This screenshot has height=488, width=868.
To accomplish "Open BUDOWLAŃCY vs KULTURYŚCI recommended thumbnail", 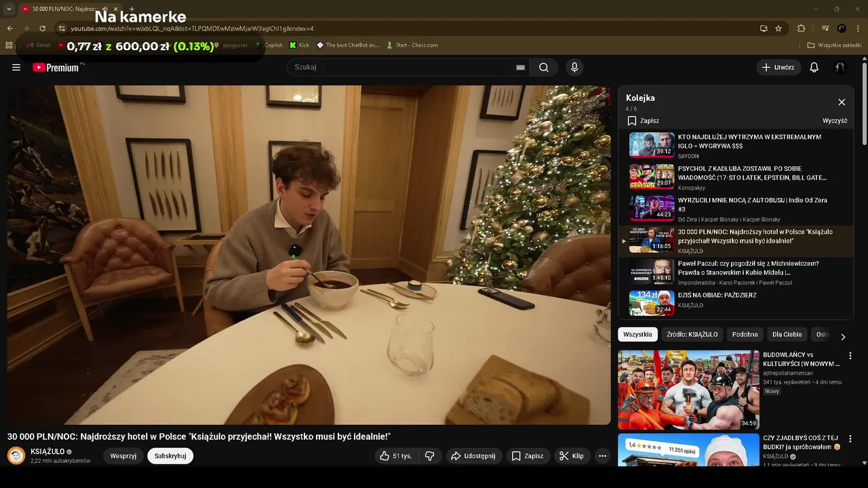I will [688, 390].
